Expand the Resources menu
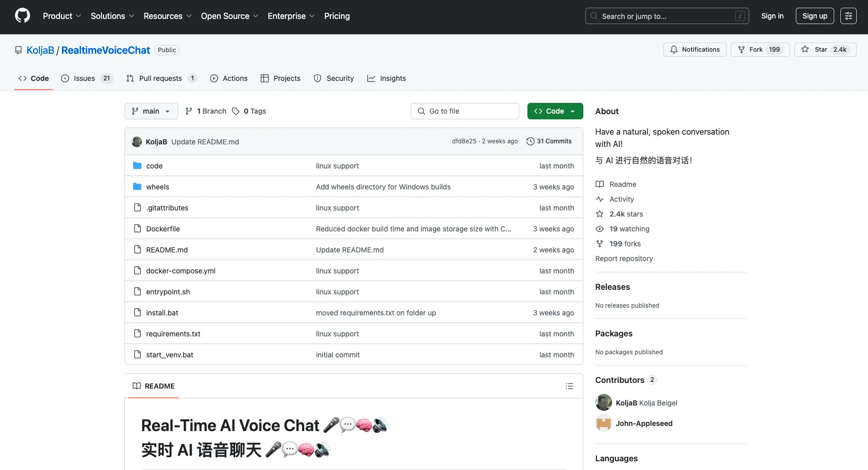The width and height of the screenshot is (868, 470). click(168, 16)
